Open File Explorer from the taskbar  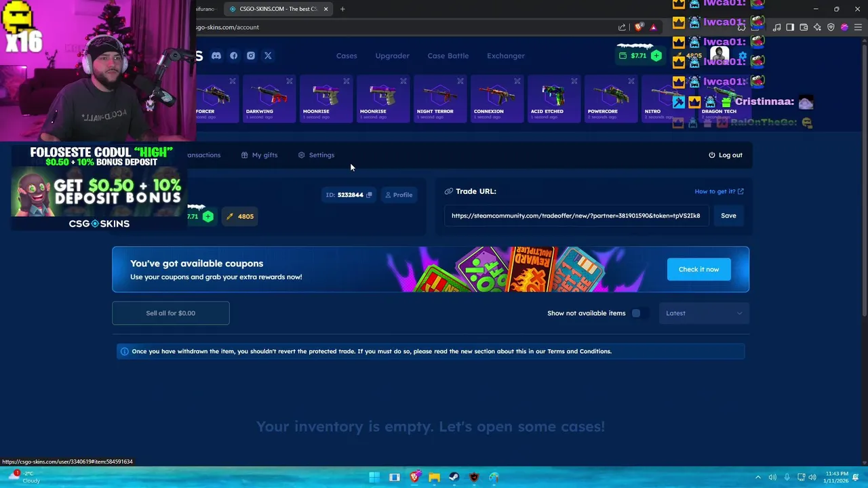point(434,477)
